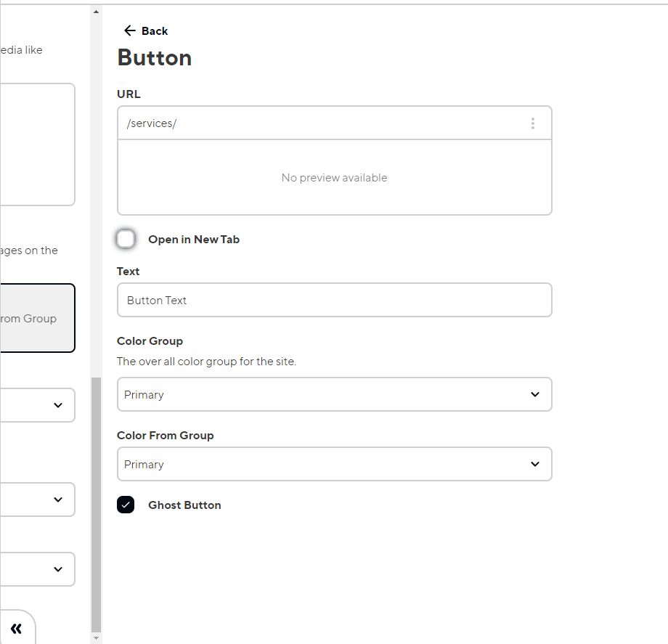Expand the second dropdown in the left sidebar
The width and height of the screenshot is (668, 644).
[x=58, y=500]
